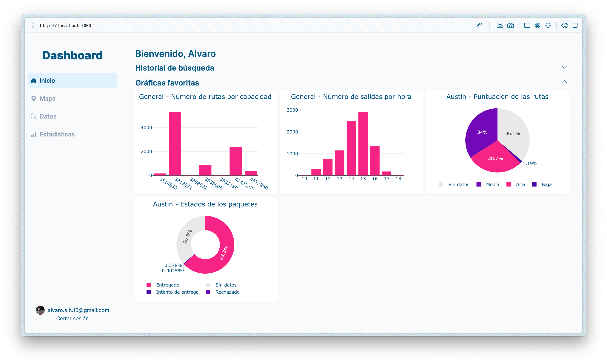Screen dimensions: 607x364
Task: Click the bar for hour 13
Action: pyautogui.click(x=339, y=163)
